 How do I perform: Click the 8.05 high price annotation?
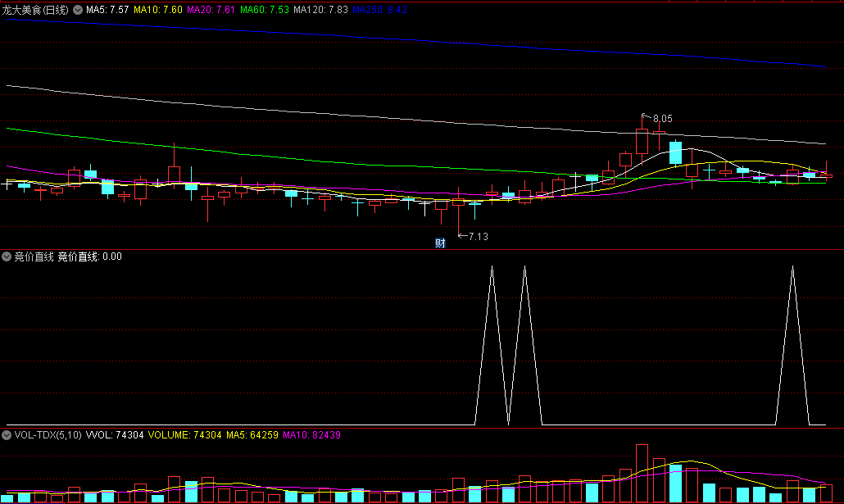pos(663,119)
